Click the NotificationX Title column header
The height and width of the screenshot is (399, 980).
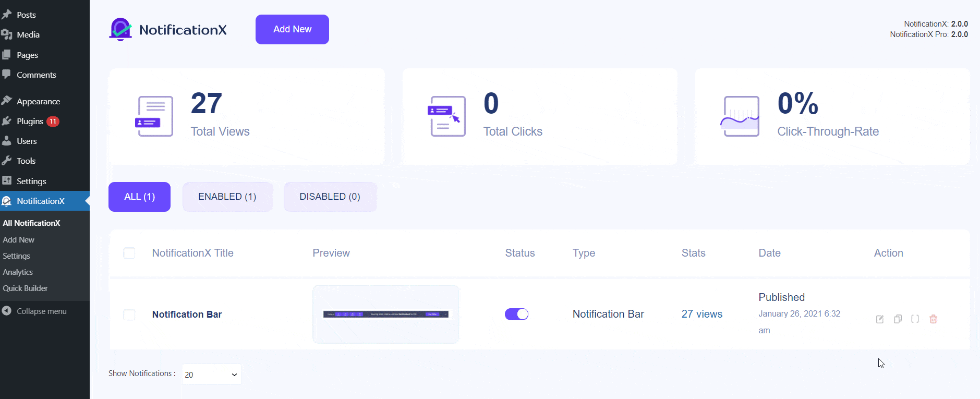pos(193,253)
